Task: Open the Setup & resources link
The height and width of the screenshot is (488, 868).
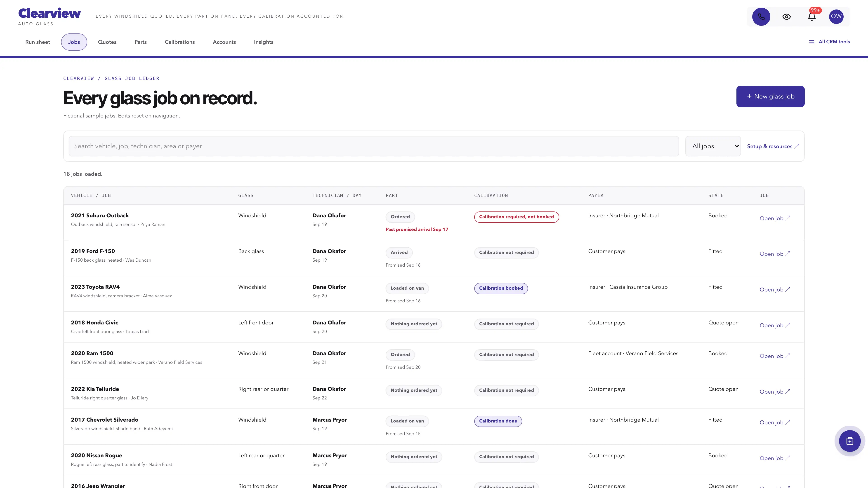Action: coord(773,146)
